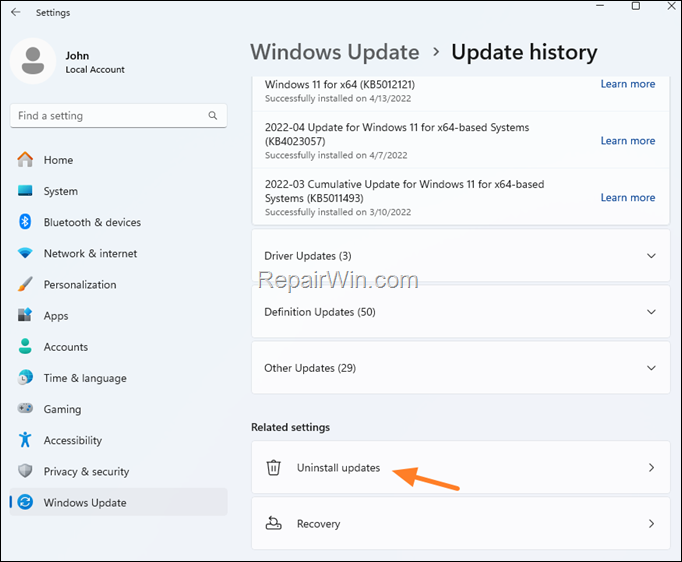Click Windows Update breadcrumb link
The width and height of the screenshot is (682, 562).
pyautogui.click(x=334, y=52)
